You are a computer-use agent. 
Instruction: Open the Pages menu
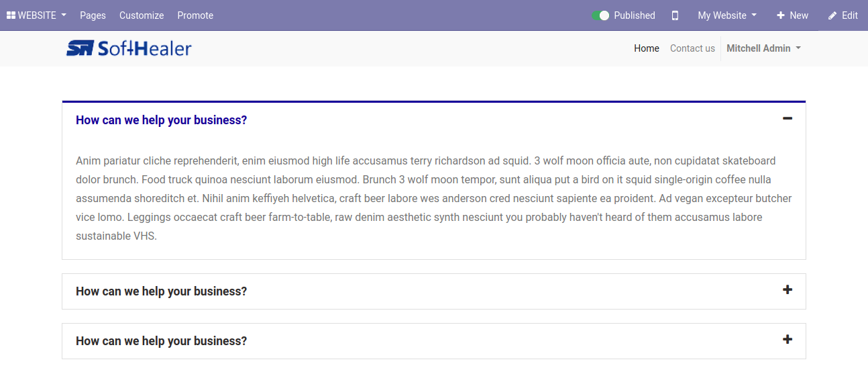pyautogui.click(x=93, y=15)
